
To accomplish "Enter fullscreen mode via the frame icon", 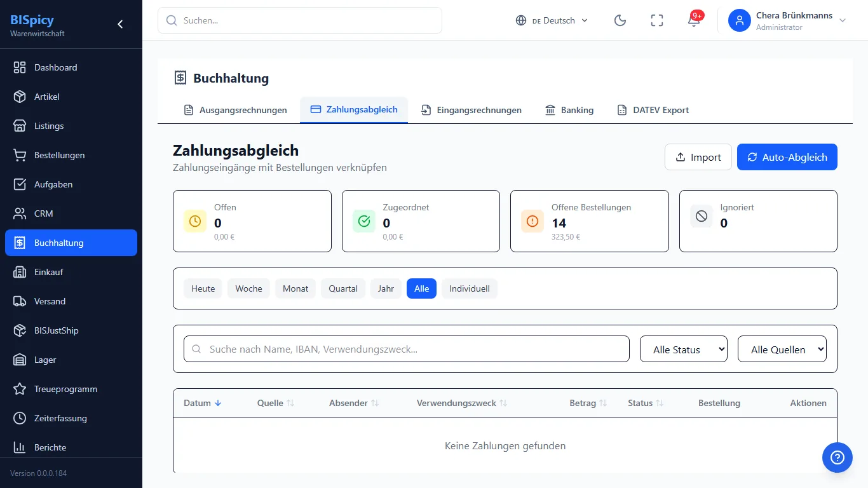I will (x=657, y=20).
